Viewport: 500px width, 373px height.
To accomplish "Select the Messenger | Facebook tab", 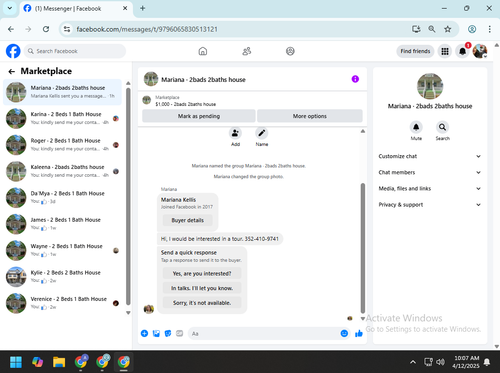I will pyautogui.click(x=76, y=9).
